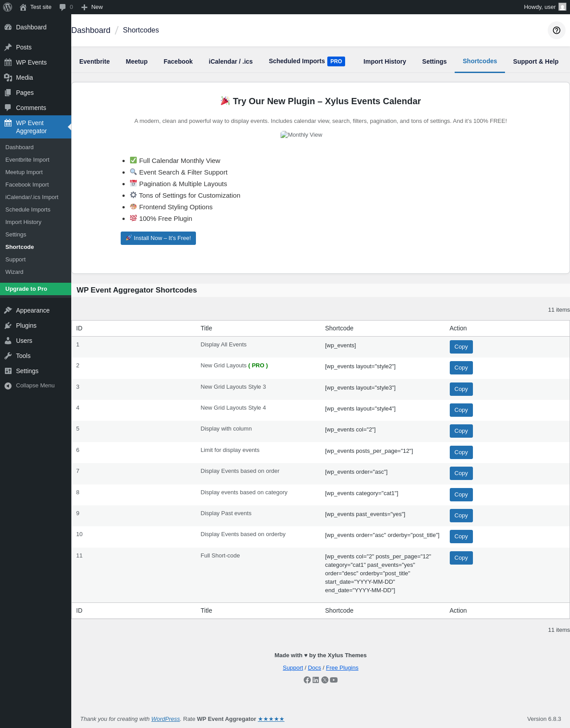This screenshot has width=570, height=728.
Task: Open the LinkedIn icon in footer
Action: point(316,680)
